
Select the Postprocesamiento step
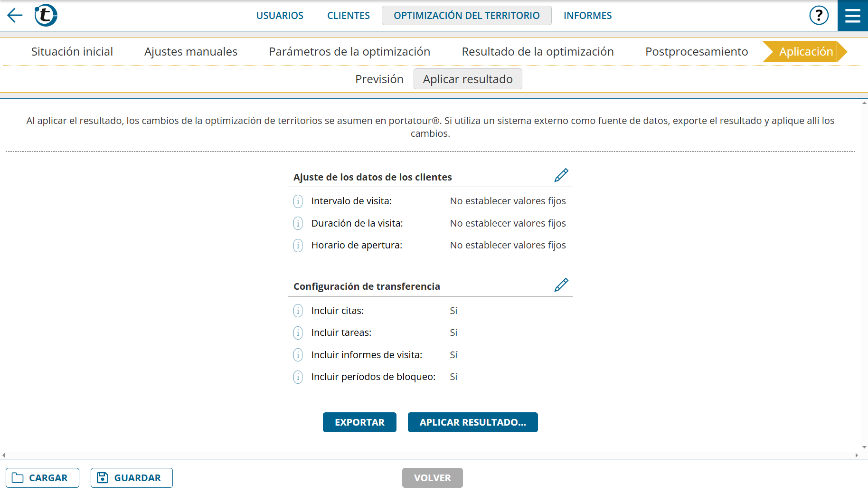point(696,52)
